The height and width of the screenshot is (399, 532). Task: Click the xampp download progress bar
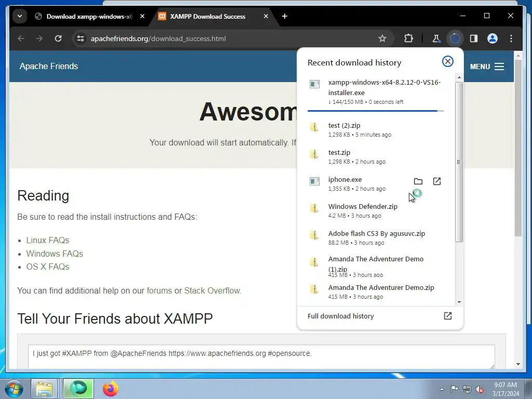point(376,111)
